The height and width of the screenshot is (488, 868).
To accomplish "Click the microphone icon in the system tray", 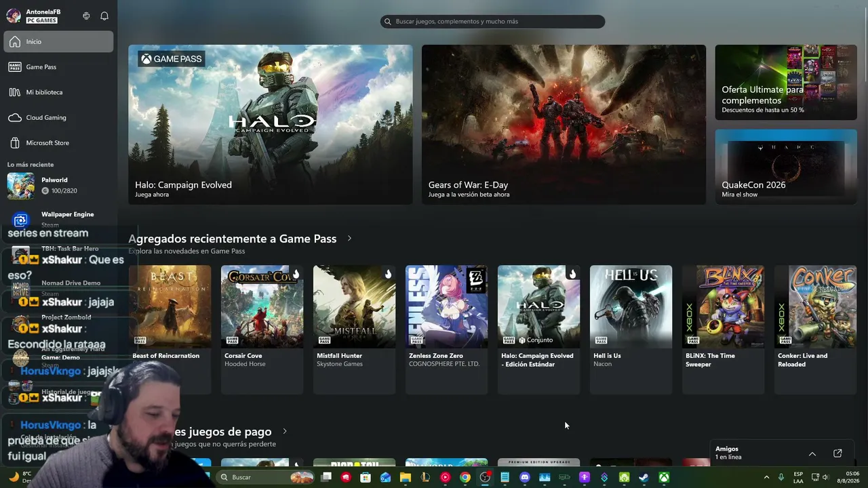I will pos(781,477).
